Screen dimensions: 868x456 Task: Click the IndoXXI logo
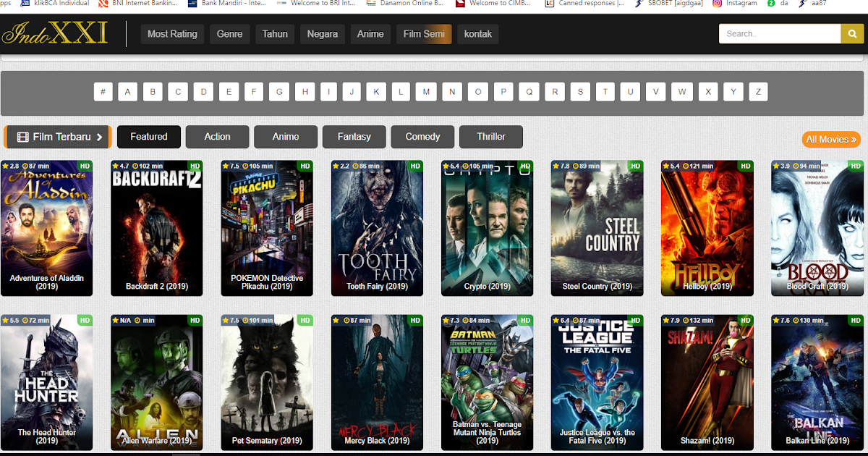pyautogui.click(x=55, y=33)
